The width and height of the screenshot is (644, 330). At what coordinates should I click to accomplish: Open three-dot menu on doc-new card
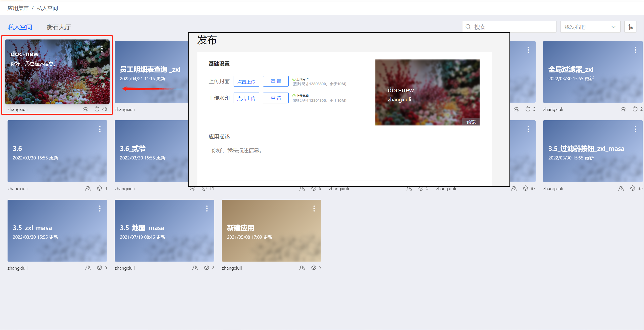(102, 49)
